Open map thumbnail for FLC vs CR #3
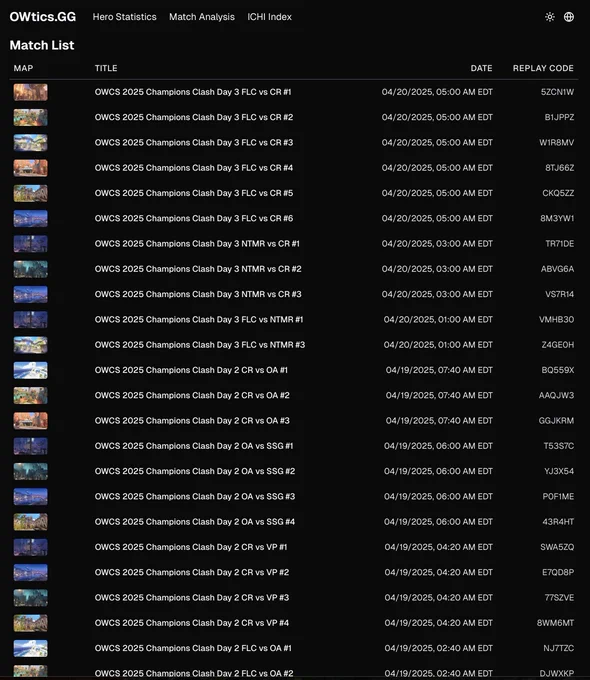 (30, 143)
